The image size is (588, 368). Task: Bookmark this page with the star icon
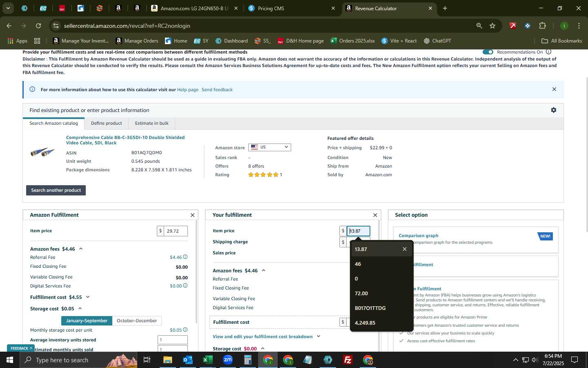point(492,26)
